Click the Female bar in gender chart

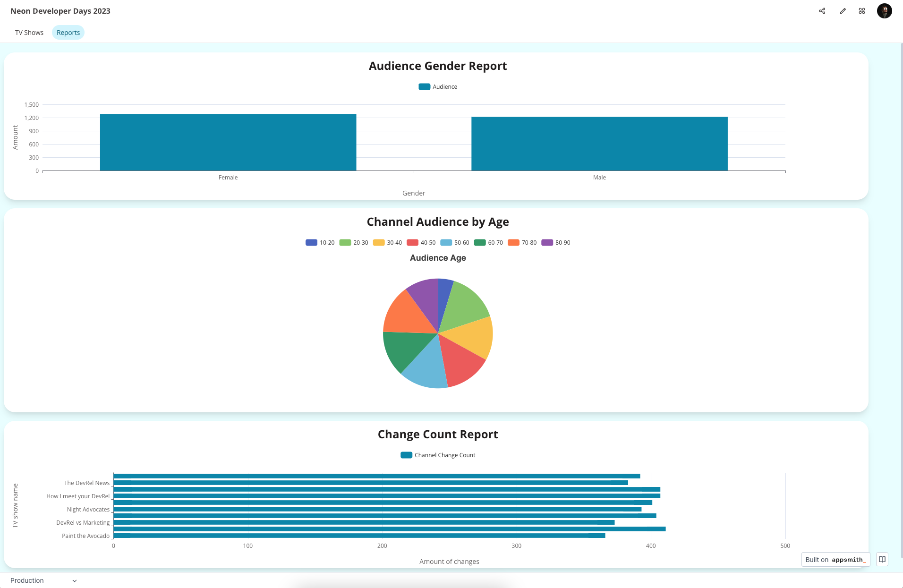[228, 142]
